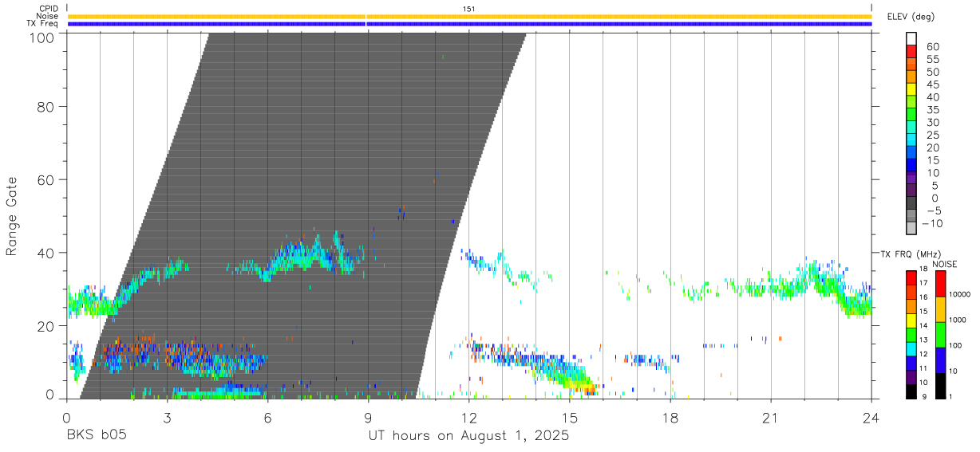980x452 pixels.
Task: Click ELEV legend value 35
Action: [932, 110]
